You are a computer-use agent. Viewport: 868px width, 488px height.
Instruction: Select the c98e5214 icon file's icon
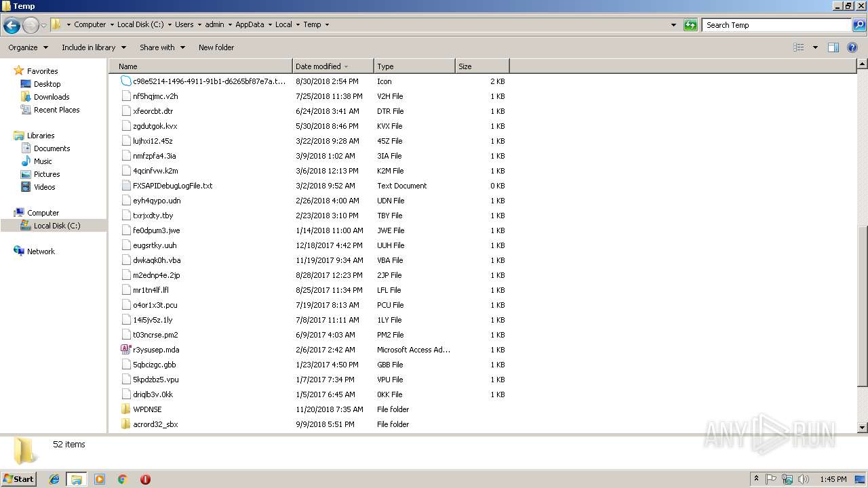tap(125, 81)
